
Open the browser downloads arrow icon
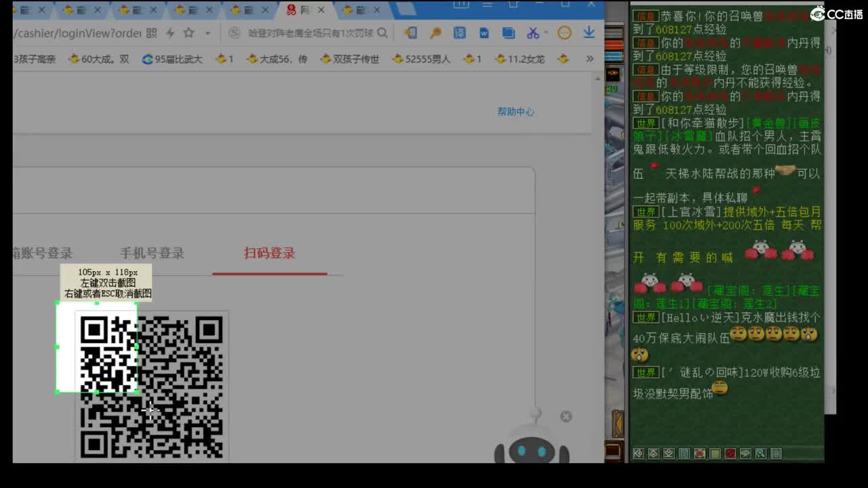click(589, 33)
